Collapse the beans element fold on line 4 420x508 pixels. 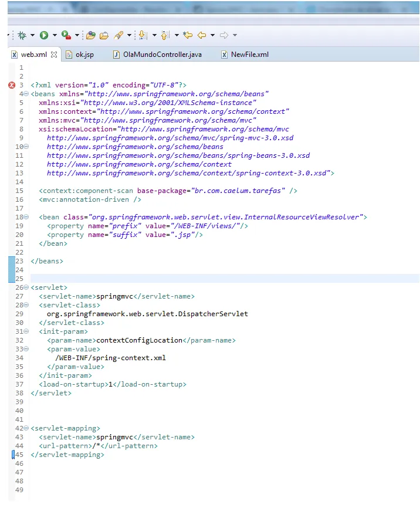pos(26,94)
